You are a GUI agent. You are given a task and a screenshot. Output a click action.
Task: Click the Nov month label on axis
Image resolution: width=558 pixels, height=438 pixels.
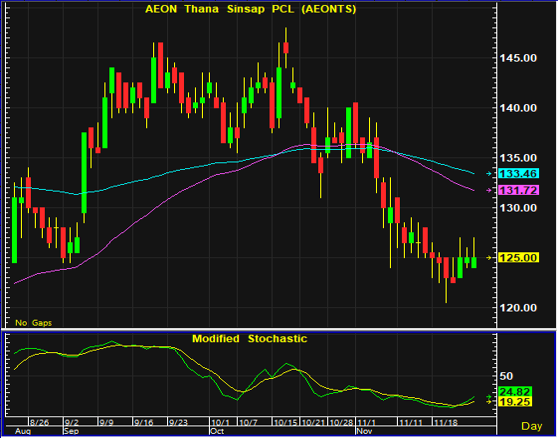coord(364,431)
